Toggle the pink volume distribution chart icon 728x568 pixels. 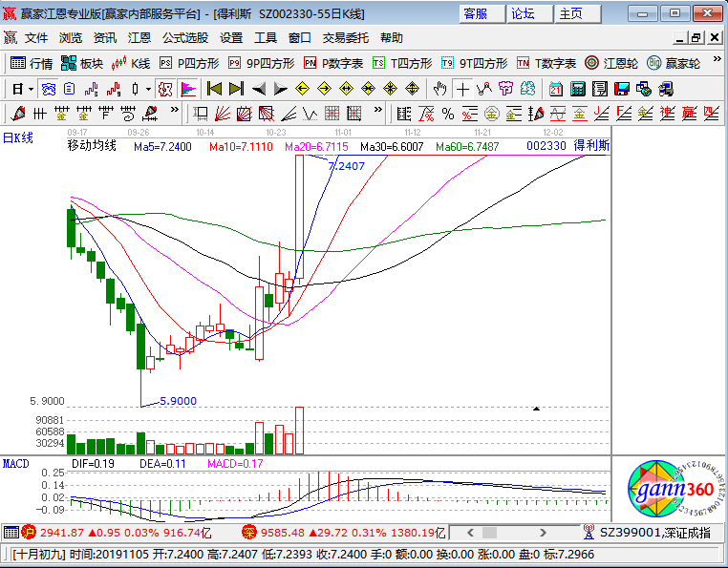(x=188, y=89)
